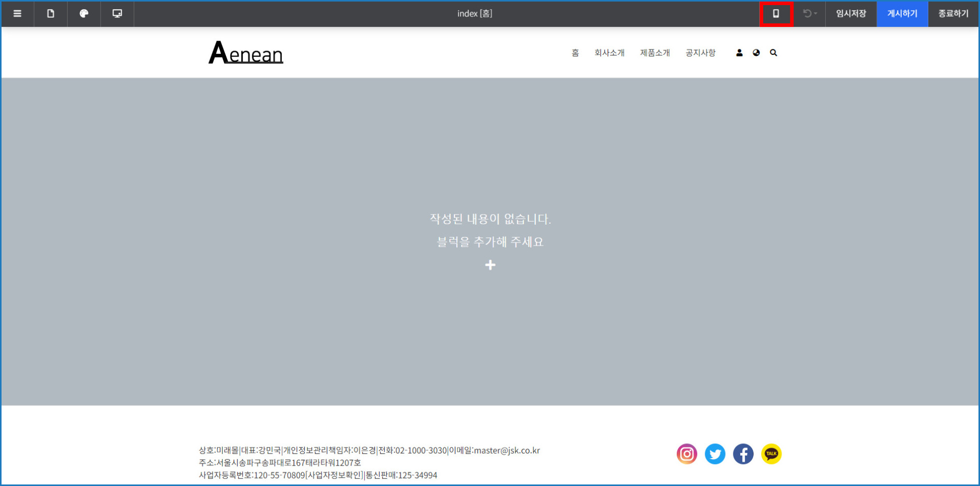Switch to mobile view with the phone icon
The width and height of the screenshot is (980, 486).
[x=776, y=14]
